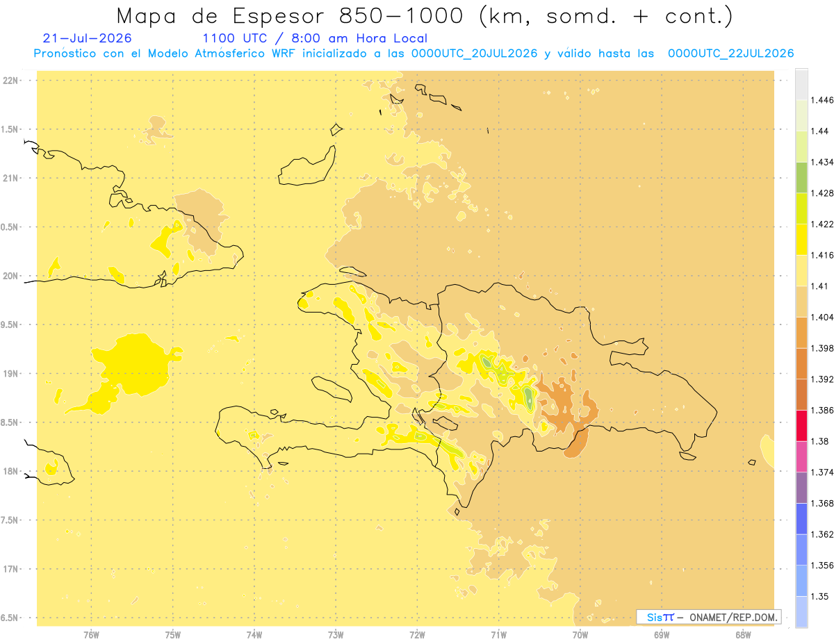Screen dimensions: 834x644
Task: Click the 1.392 colorbar value
Action: coord(821,379)
